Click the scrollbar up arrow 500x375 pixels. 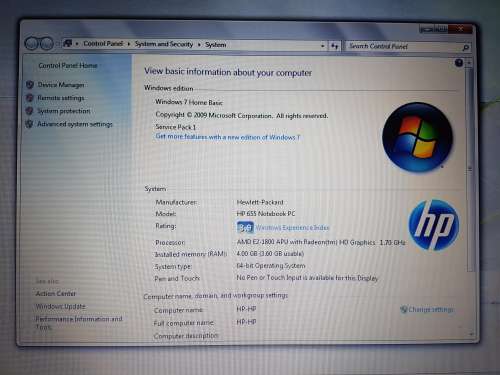(x=469, y=63)
